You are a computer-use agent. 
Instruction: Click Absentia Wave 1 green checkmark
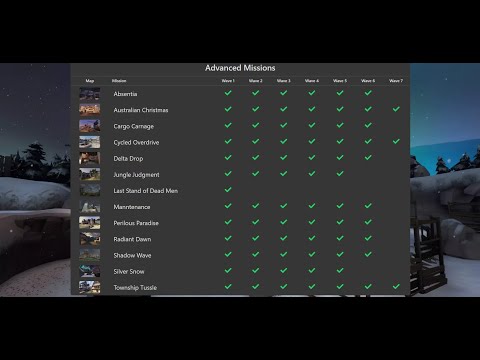(228, 93)
